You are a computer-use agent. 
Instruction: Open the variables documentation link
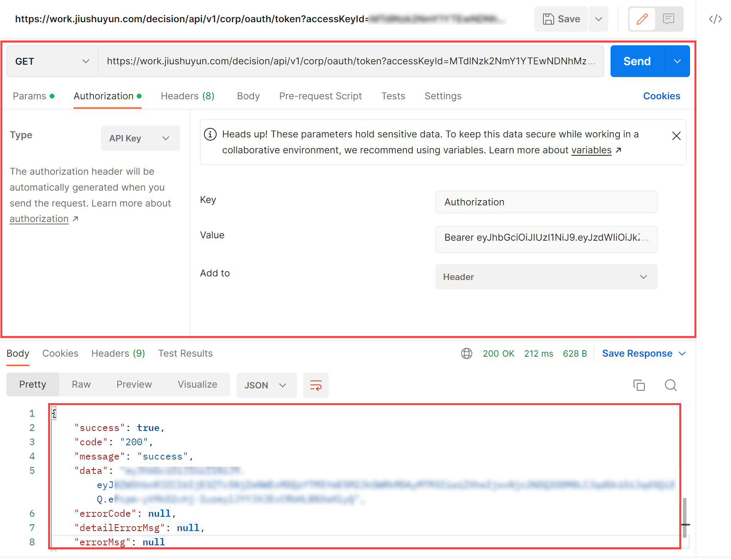(591, 150)
